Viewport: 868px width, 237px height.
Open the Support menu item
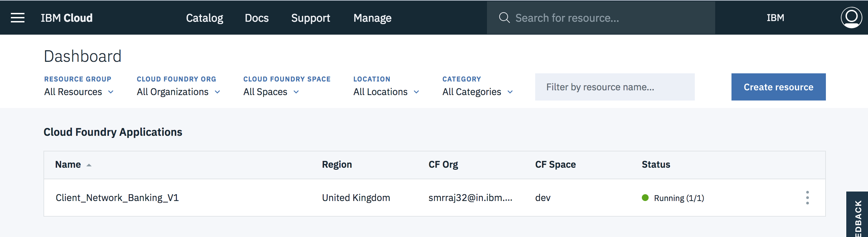[x=310, y=18]
